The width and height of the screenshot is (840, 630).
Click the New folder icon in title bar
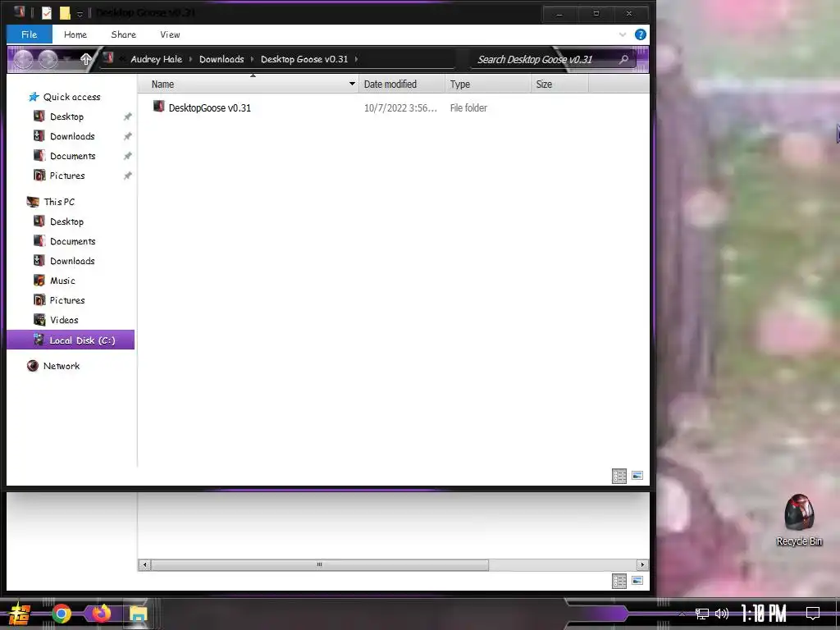65,13
